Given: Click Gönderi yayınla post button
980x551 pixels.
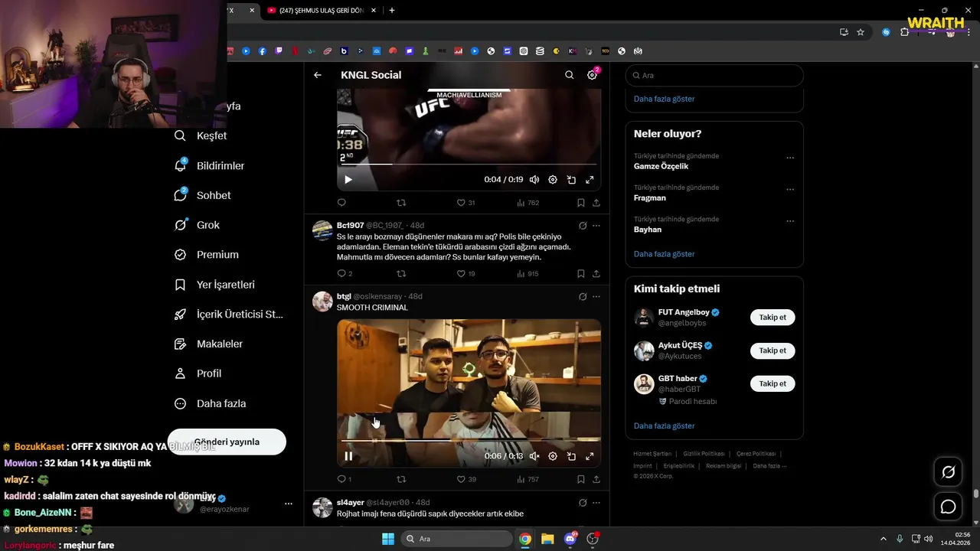Looking at the screenshot, I should tap(227, 442).
